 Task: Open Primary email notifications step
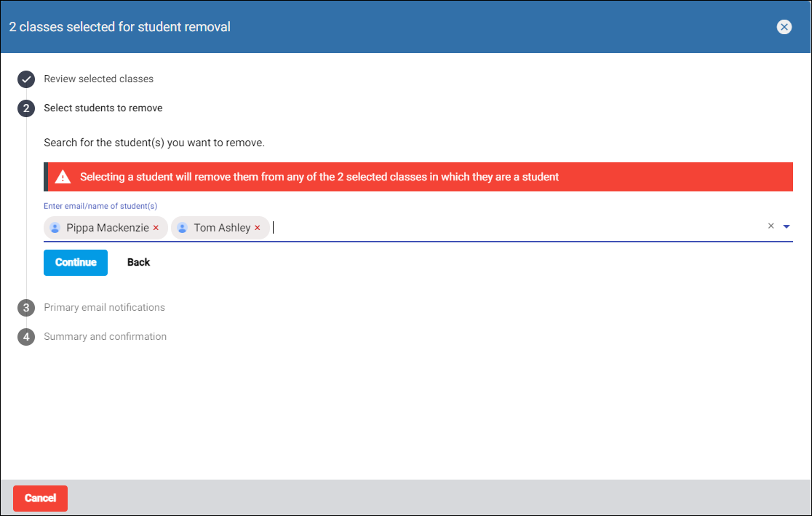104,307
